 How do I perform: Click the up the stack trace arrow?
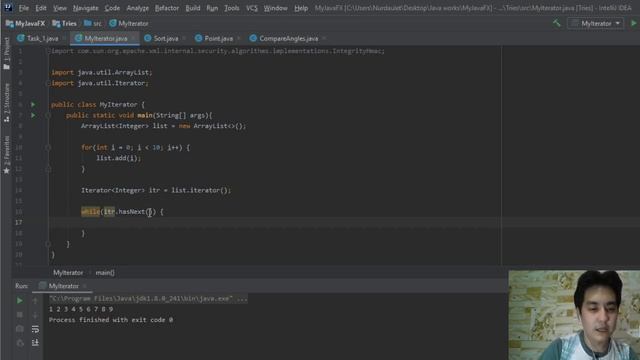(35, 301)
